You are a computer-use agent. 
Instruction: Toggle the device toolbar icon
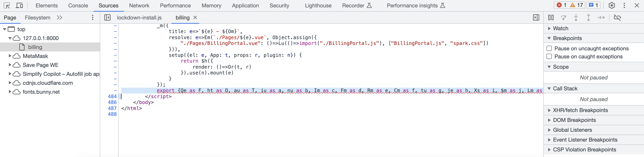19,6
